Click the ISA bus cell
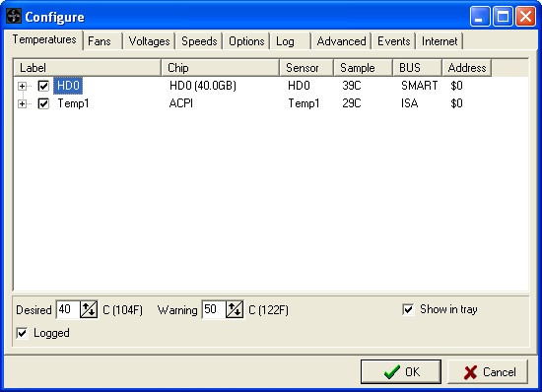Viewport: 542px width, 392px height. click(x=410, y=103)
